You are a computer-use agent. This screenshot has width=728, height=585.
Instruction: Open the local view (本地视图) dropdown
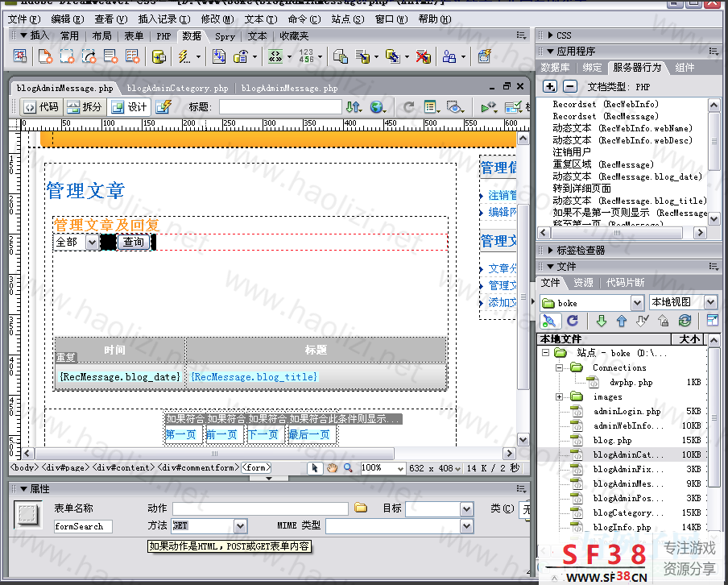(x=710, y=302)
